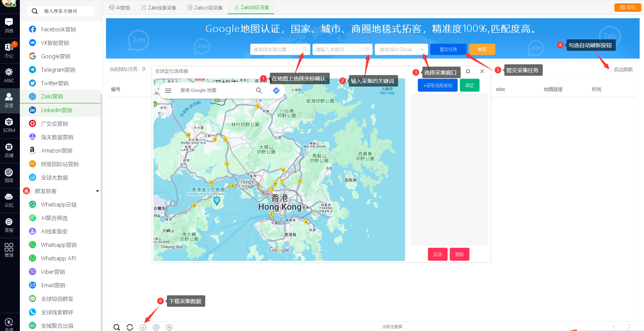Screen dimensions: 644x331
Task: Open the Google Maps hamburger menu
Action: tap(168, 90)
